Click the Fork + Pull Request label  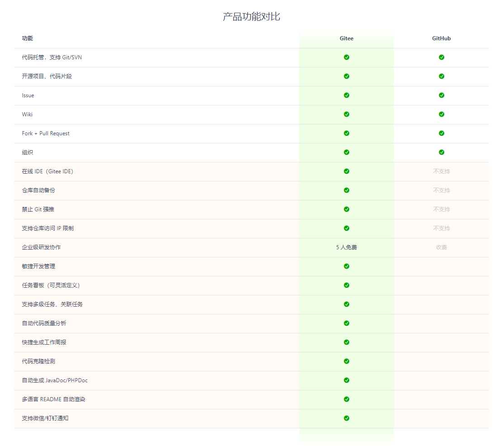coord(46,133)
